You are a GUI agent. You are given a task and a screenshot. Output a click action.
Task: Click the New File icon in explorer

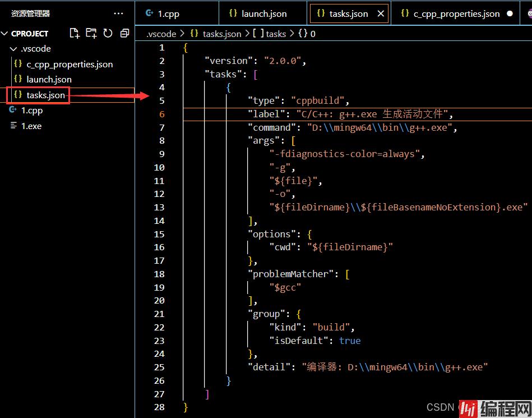point(75,33)
